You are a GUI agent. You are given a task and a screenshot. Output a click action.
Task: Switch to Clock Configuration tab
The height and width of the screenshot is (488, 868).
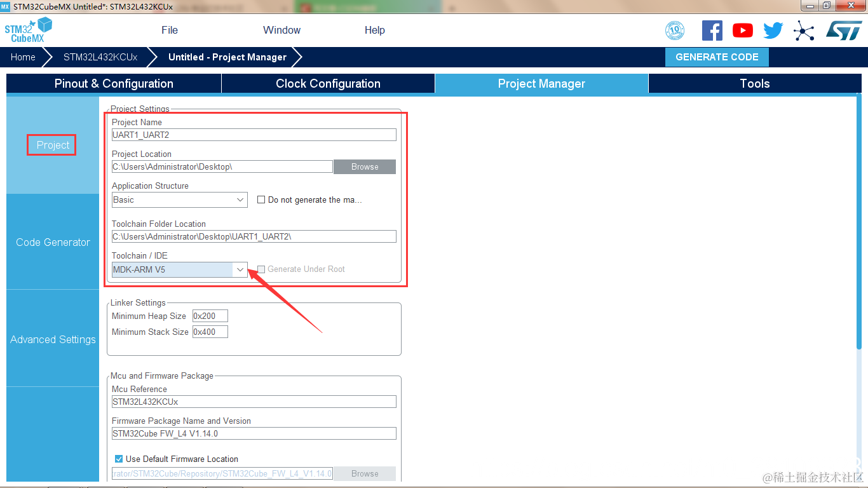tap(328, 83)
